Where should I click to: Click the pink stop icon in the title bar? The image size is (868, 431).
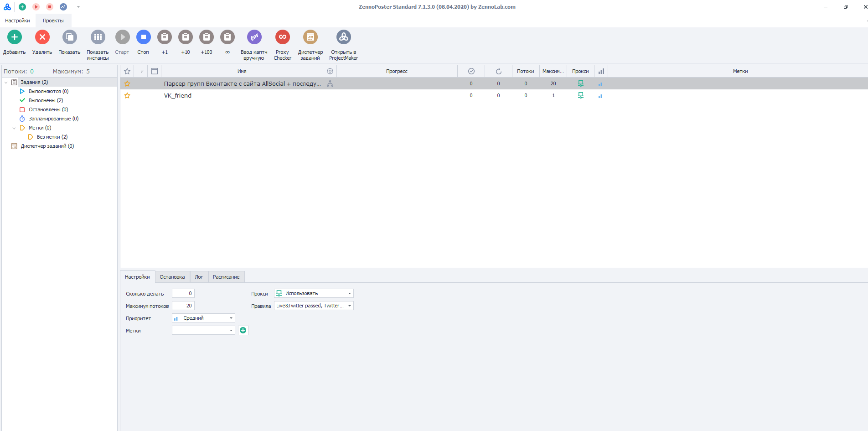50,7
